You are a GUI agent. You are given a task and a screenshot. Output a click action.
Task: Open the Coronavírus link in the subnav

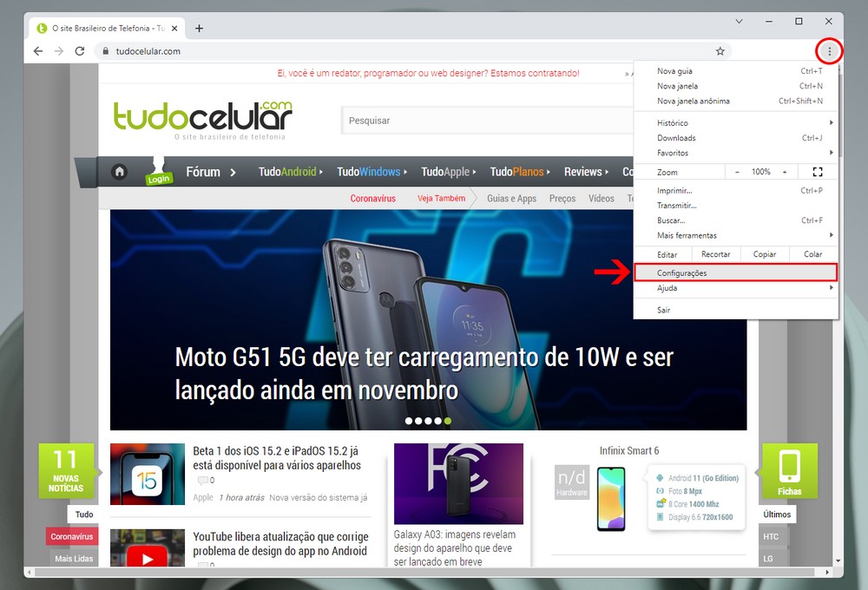[372, 199]
